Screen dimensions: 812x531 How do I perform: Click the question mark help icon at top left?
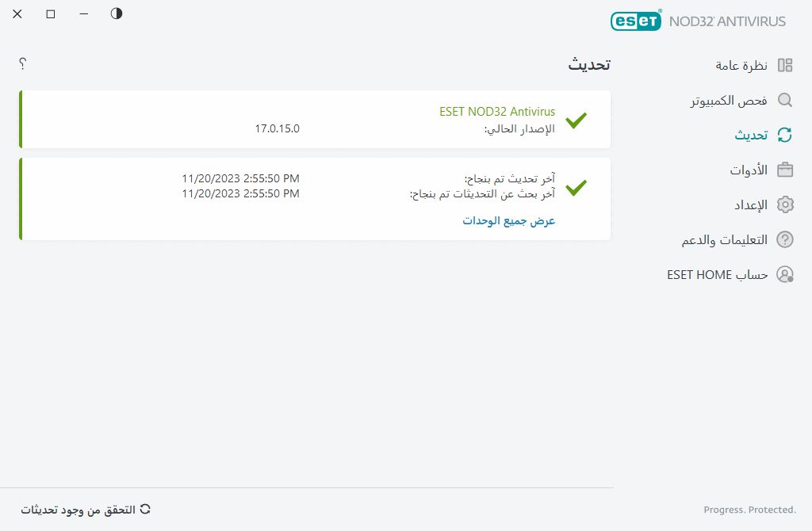(x=23, y=63)
